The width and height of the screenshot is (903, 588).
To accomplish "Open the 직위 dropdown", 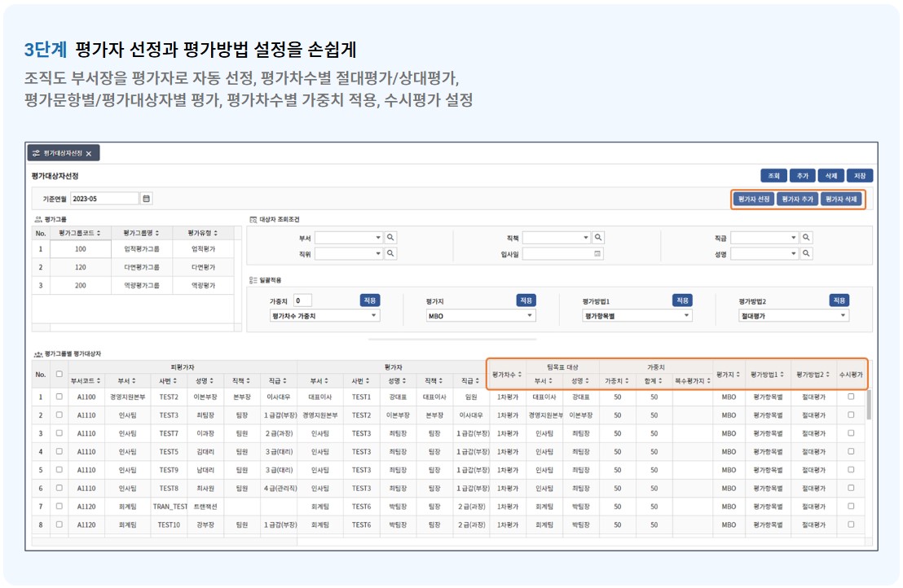I will coord(349,253).
